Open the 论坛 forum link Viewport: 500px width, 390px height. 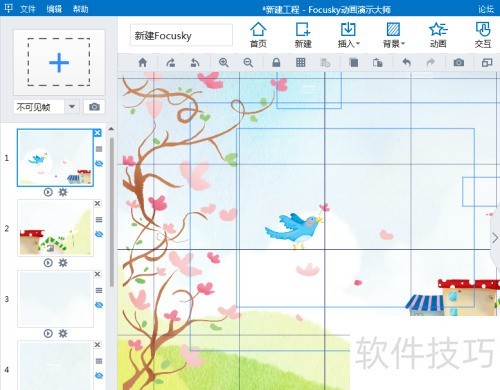tap(486, 9)
